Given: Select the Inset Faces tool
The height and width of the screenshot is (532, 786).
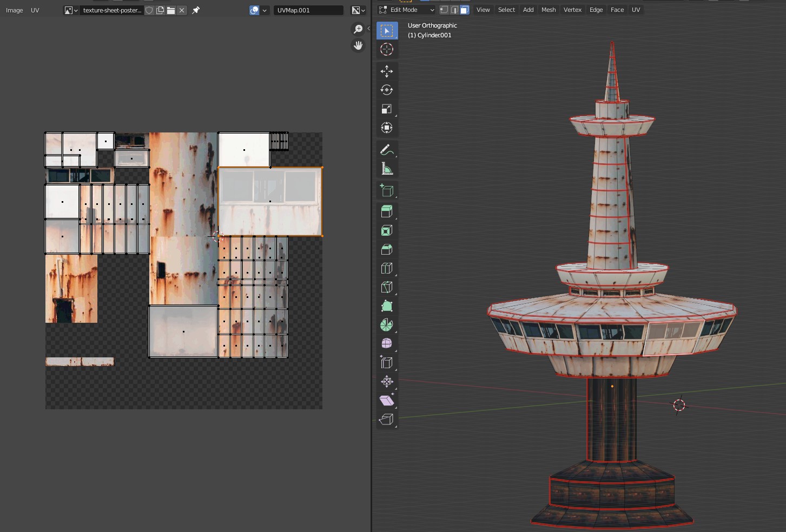Looking at the screenshot, I should click(x=386, y=231).
